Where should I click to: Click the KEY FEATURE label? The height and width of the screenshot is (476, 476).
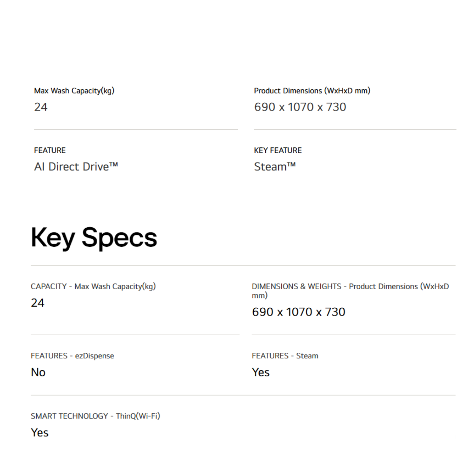pos(278,150)
